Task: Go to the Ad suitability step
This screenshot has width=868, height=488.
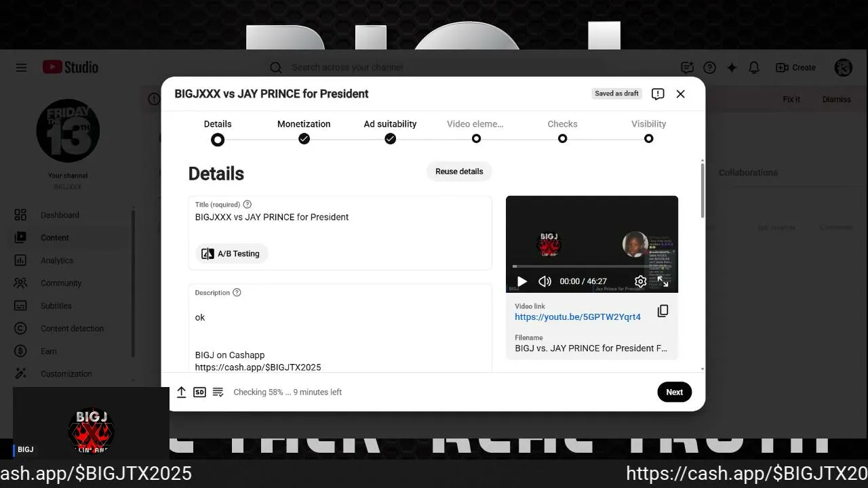Action: click(390, 131)
